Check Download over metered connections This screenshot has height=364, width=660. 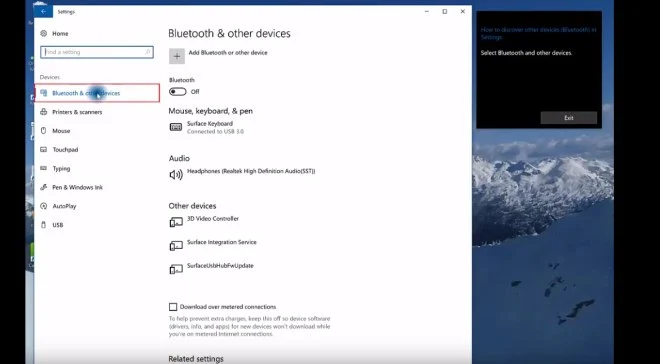point(173,307)
